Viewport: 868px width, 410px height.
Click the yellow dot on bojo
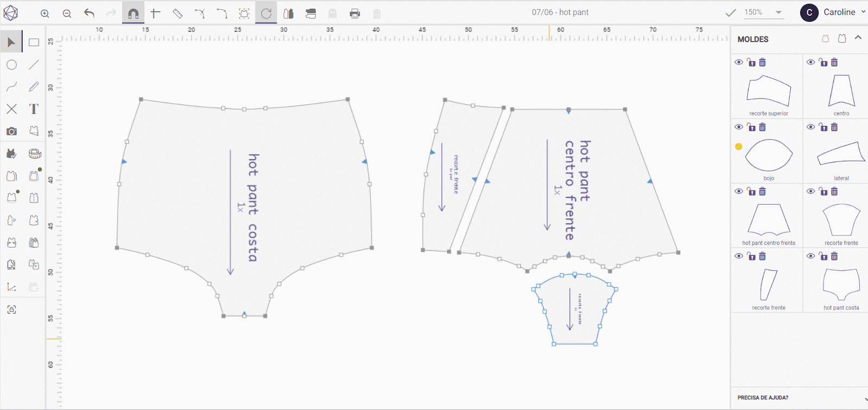(738, 147)
